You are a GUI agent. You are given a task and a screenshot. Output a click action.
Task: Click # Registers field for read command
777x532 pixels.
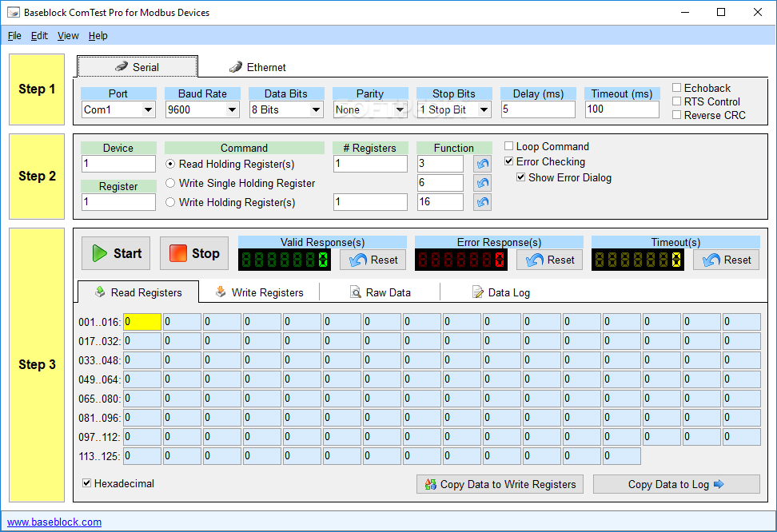[370, 164]
